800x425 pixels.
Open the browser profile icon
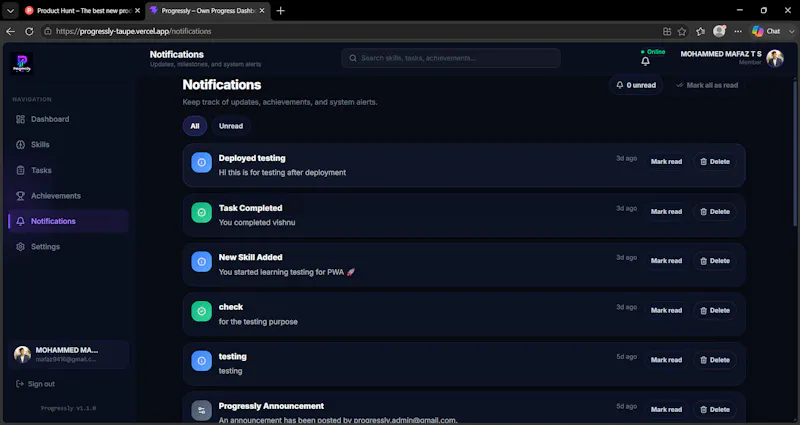[719, 31]
